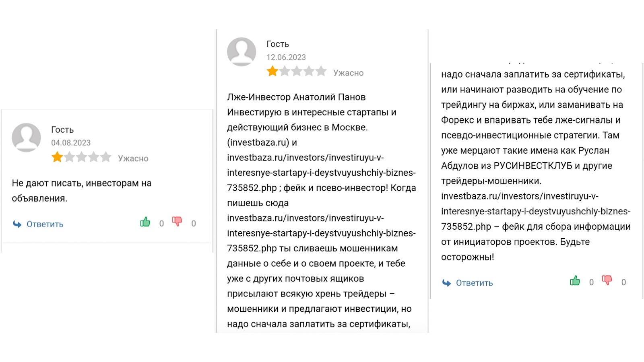644x362 pixels.
Task: Select the username 'Гость' on the middle review
Action: coord(277,43)
